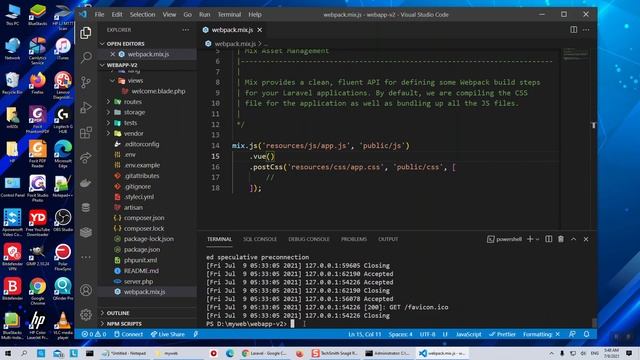Close the terminal panel
This screenshot has height=360, width=640.
586,239
